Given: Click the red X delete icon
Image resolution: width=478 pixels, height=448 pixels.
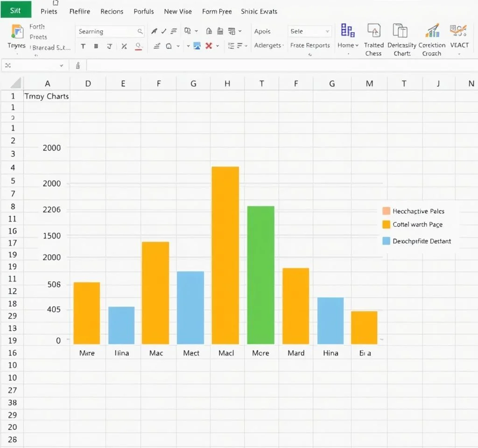Looking at the screenshot, I should click(209, 46).
